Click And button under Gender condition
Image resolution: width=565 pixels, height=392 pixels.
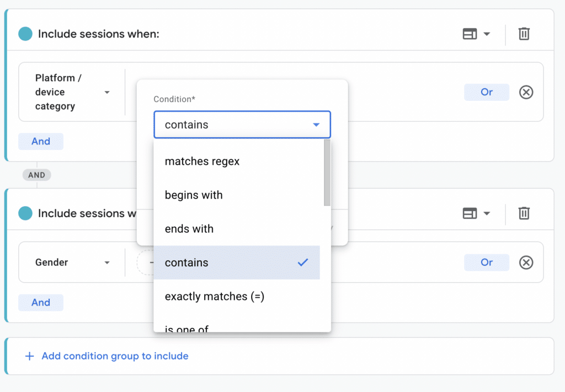pos(41,302)
